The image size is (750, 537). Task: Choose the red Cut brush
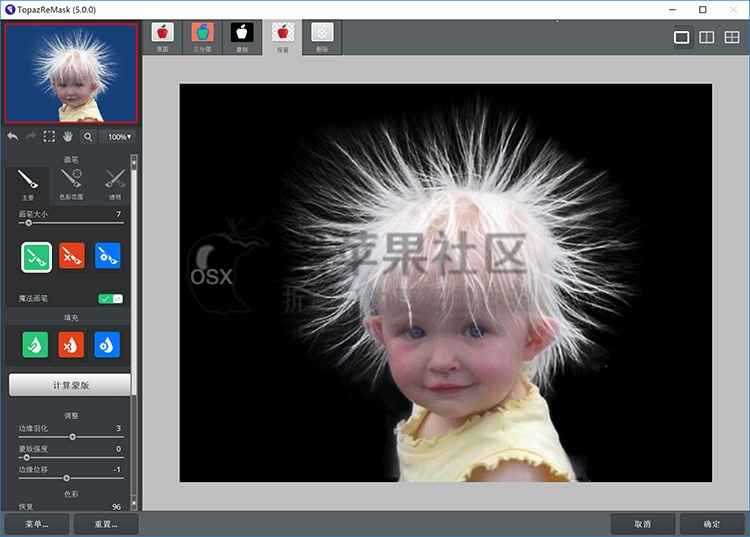72,256
